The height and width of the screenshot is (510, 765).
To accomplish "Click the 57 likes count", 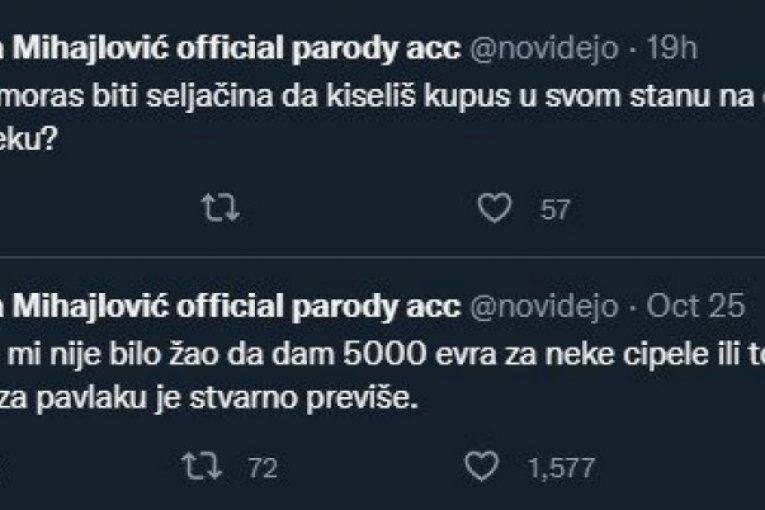I will click(x=554, y=209).
